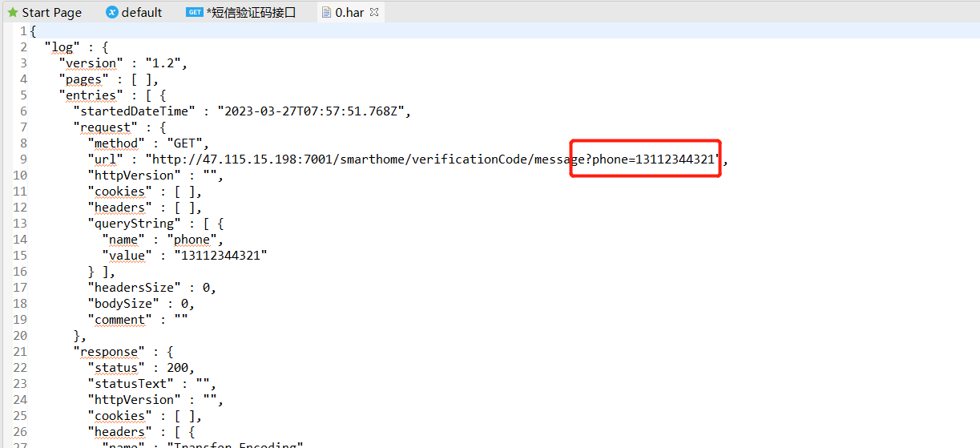Click the "startedDateTime" timestamp value
The height and width of the screenshot is (448, 980).
[x=313, y=111]
